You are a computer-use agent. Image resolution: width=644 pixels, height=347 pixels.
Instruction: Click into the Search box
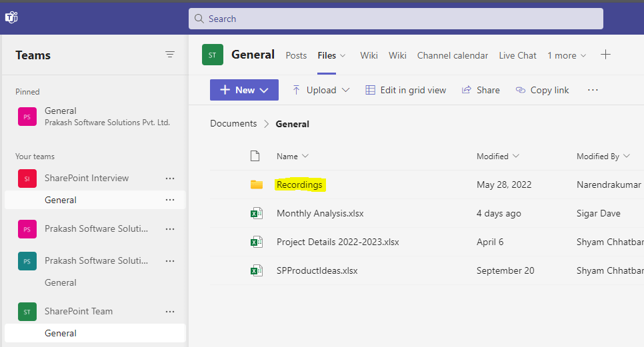[395, 19]
